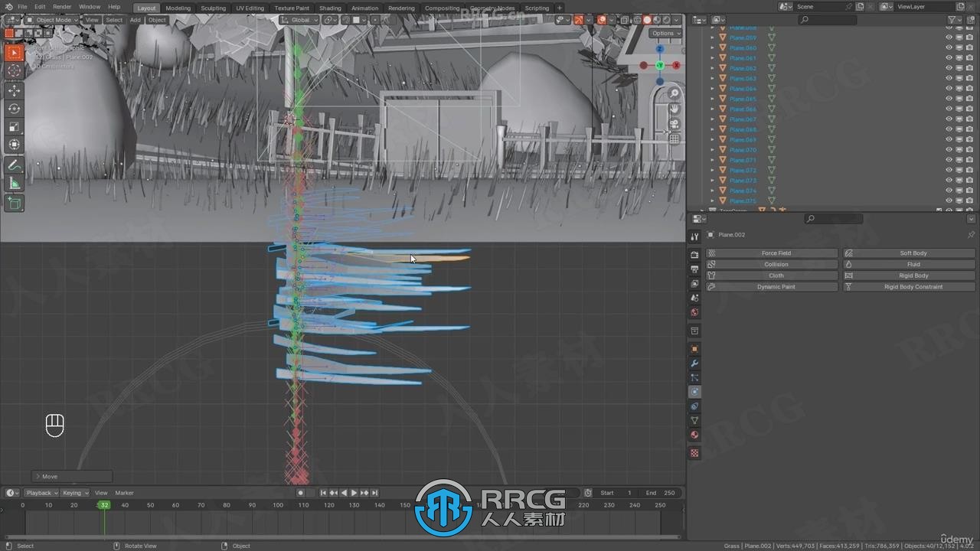Open the Object properties tab
This screenshot has width=980, height=551.
pyautogui.click(x=694, y=349)
